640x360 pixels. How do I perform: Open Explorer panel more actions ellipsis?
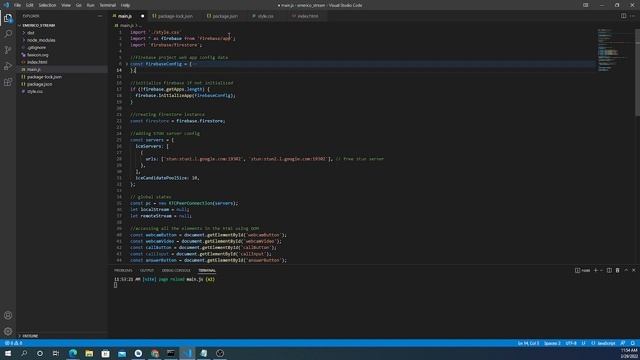100,16
